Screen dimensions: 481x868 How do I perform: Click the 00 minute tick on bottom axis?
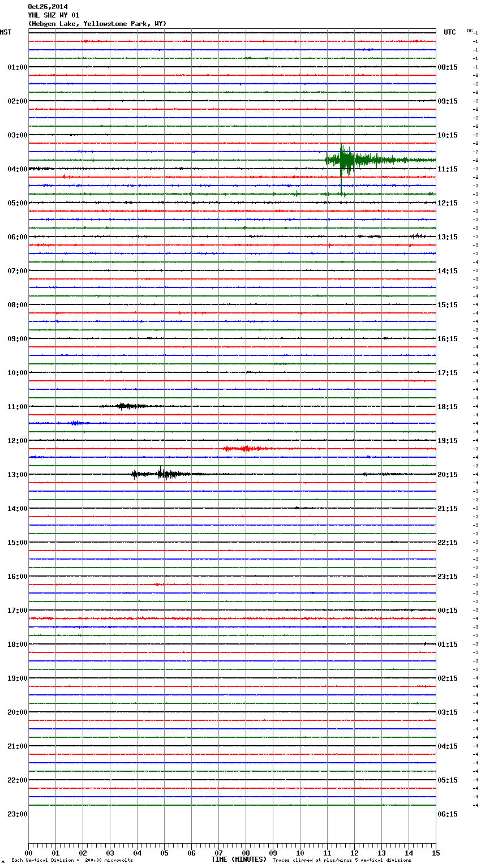tap(28, 853)
